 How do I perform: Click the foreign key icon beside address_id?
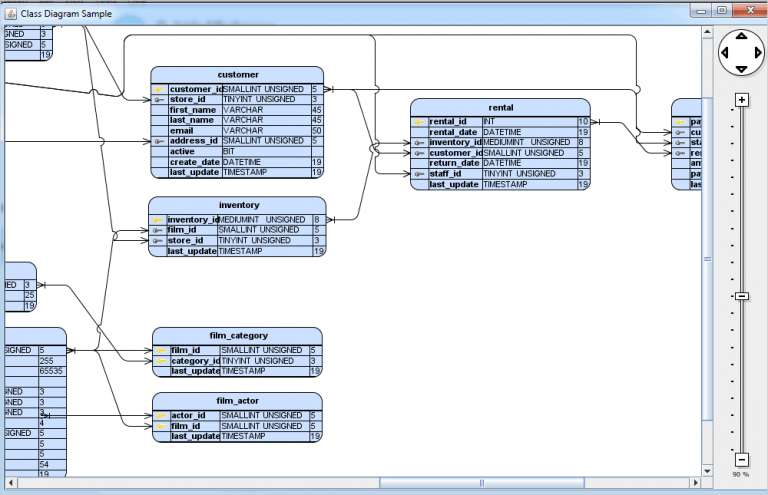point(160,141)
